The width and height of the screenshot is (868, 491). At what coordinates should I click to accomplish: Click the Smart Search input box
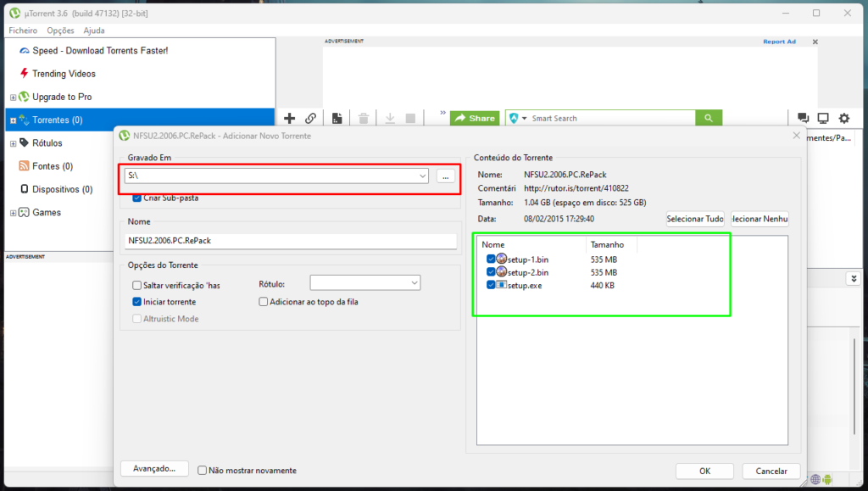(x=611, y=118)
